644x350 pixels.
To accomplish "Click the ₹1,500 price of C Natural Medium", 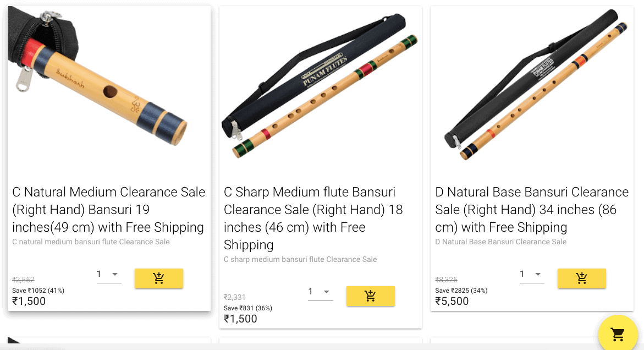I will point(29,301).
